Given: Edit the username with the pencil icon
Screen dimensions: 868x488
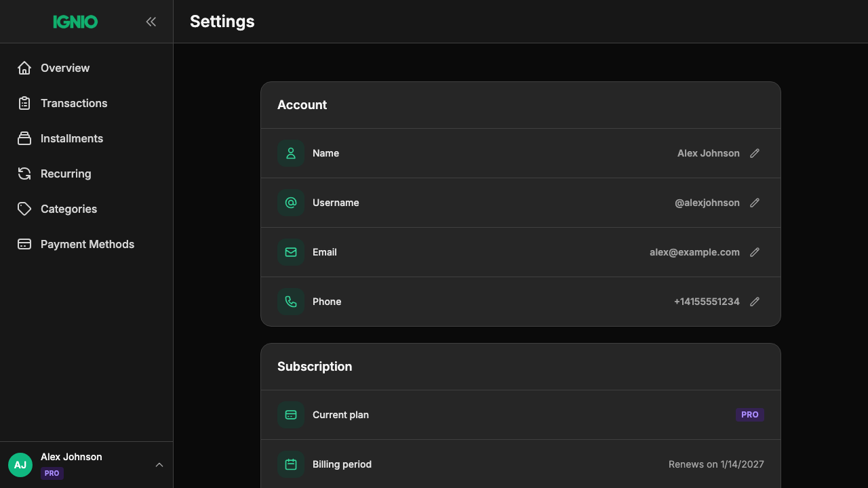Looking at the screenshot, I should pos(755,203).
